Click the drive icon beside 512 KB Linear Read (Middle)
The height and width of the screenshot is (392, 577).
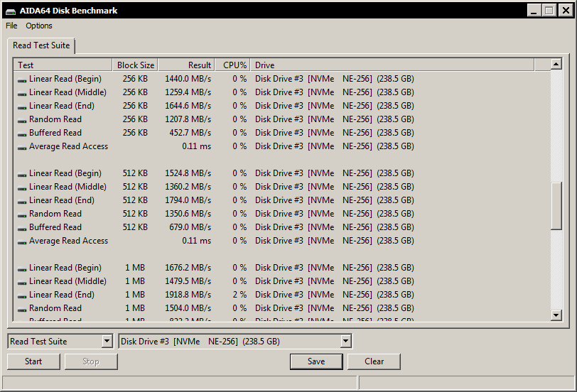pyautogui.click(x=22, y=187)
